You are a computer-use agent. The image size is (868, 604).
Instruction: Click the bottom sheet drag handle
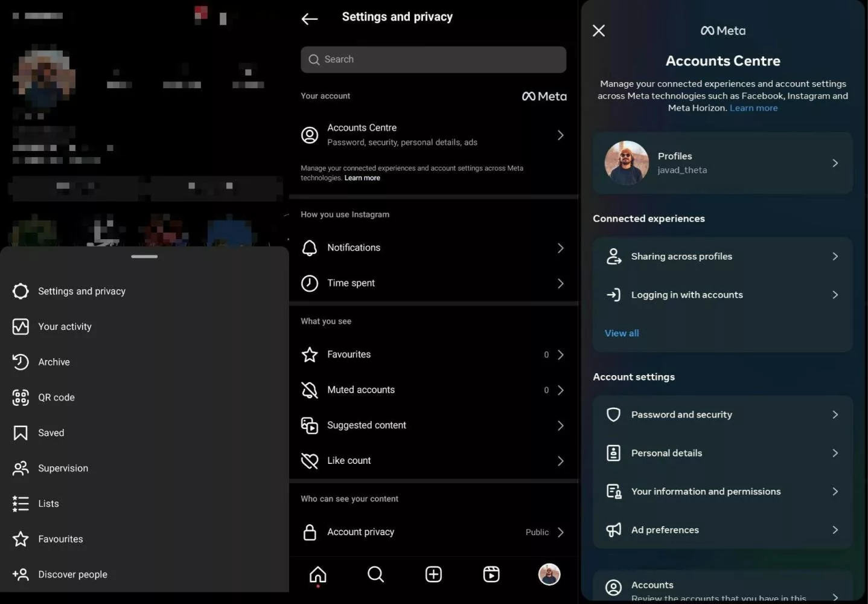click(x=144, y=257)
